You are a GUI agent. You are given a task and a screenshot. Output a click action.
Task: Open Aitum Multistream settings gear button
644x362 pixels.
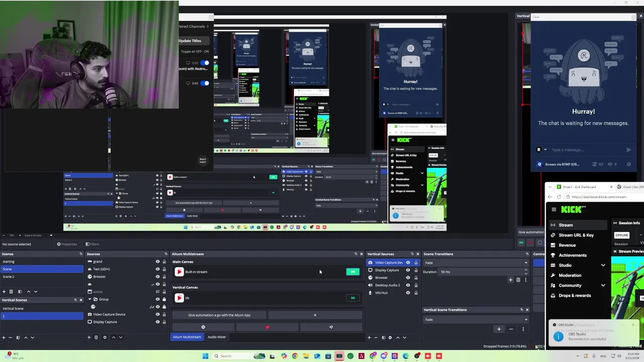pos(203,327)
